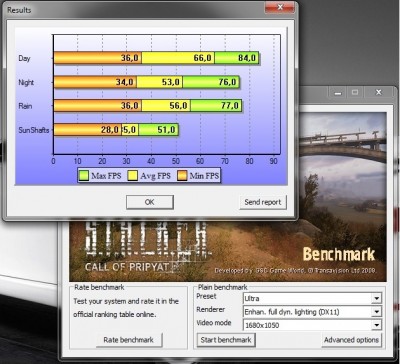Click the 66,0 average value on Day bar
The width and height of the screenshot is (400, 364).
click(202, 58)
